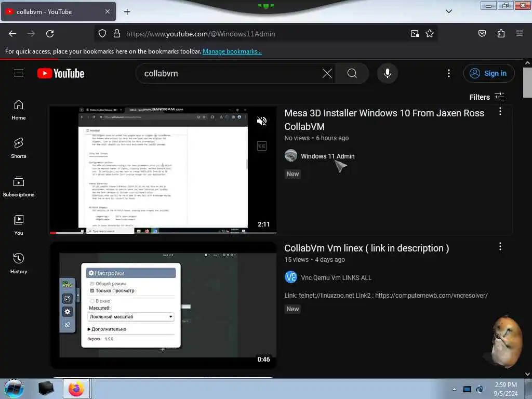Open tracking protection shield icon
The image size is (532, 399).
[x=102, y=34]
